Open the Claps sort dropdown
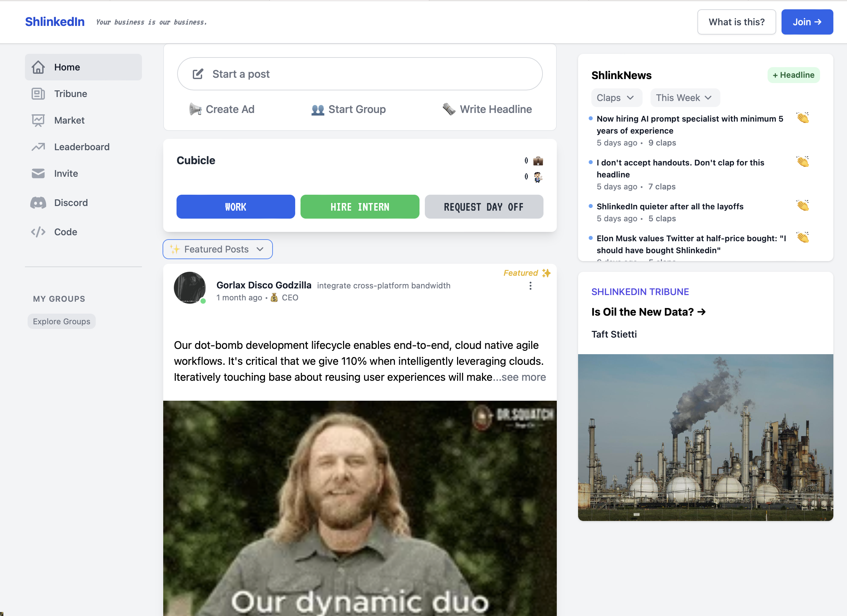The width and height of the screenshot is (847, 616). coord(617,97)
